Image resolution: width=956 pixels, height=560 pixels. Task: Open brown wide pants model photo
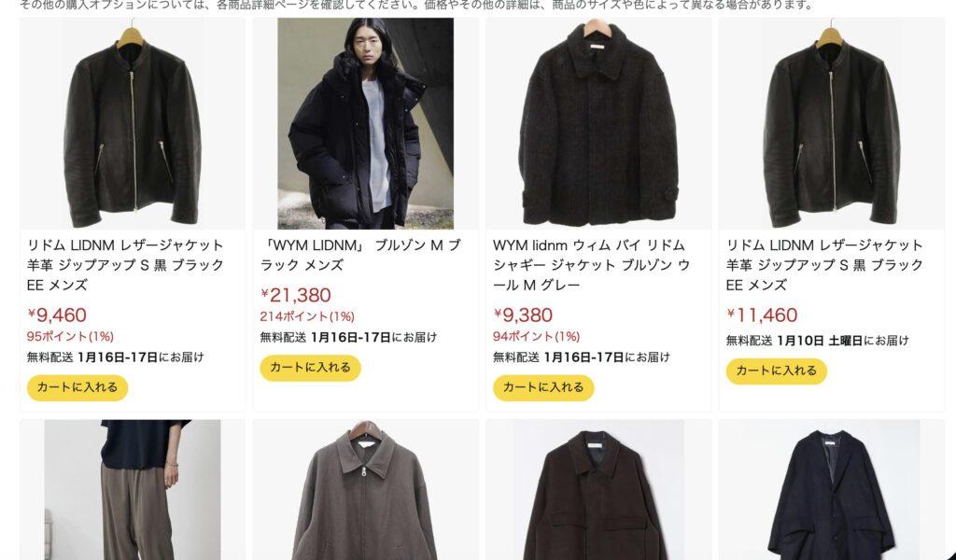(x=133, y=490)
